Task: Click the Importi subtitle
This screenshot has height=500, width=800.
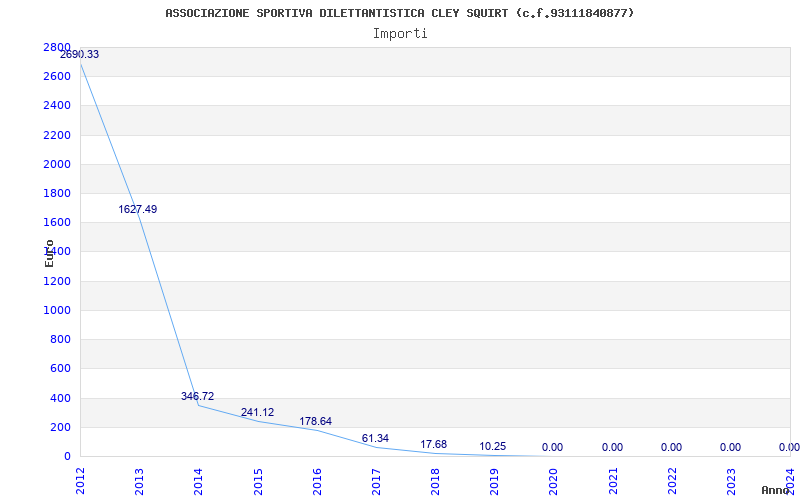Action: (x=400, y=34)
